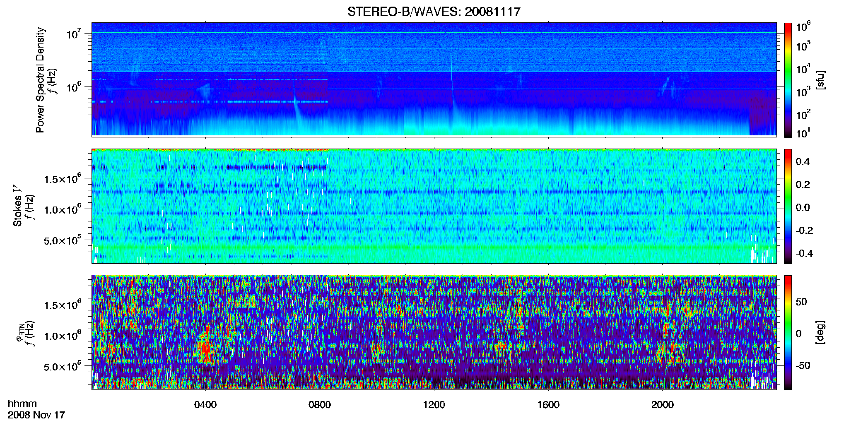
Task: Click the Stokes V colorbar
Action: click(788, 206)
